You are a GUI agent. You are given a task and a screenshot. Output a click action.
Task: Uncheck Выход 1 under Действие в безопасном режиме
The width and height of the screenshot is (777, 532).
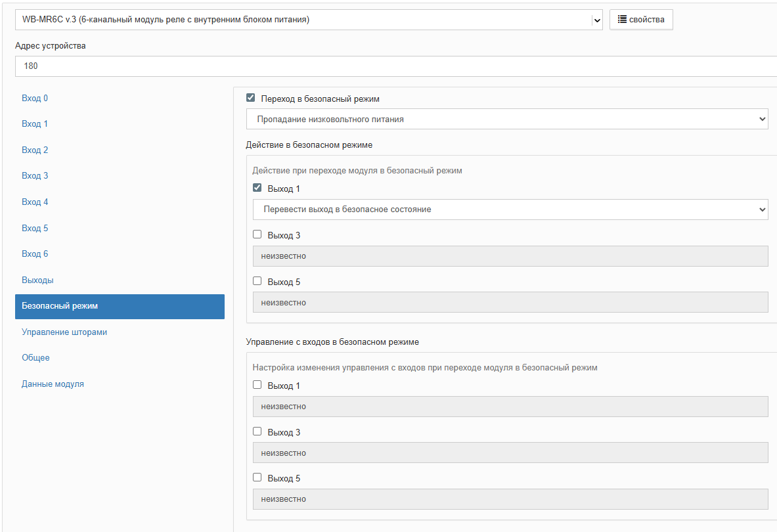pos(257,188)
